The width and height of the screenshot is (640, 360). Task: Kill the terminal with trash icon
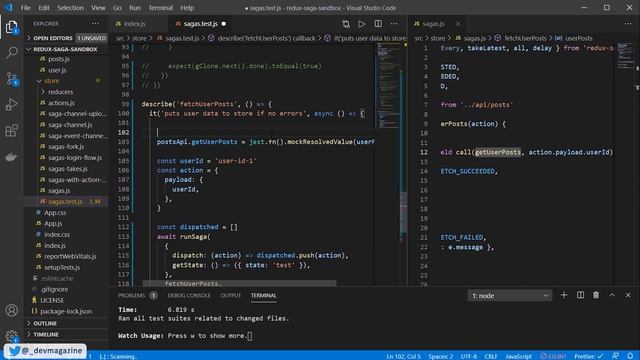596,295
